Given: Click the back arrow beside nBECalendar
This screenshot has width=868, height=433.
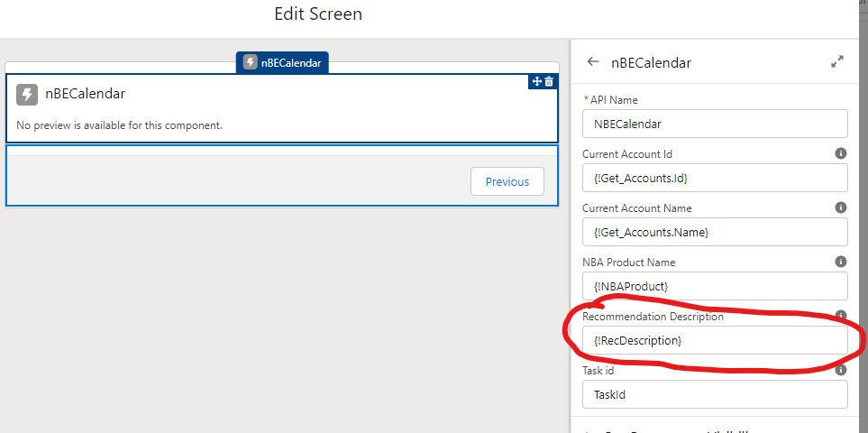Looking at the screenshot, I should click(592, 62).
